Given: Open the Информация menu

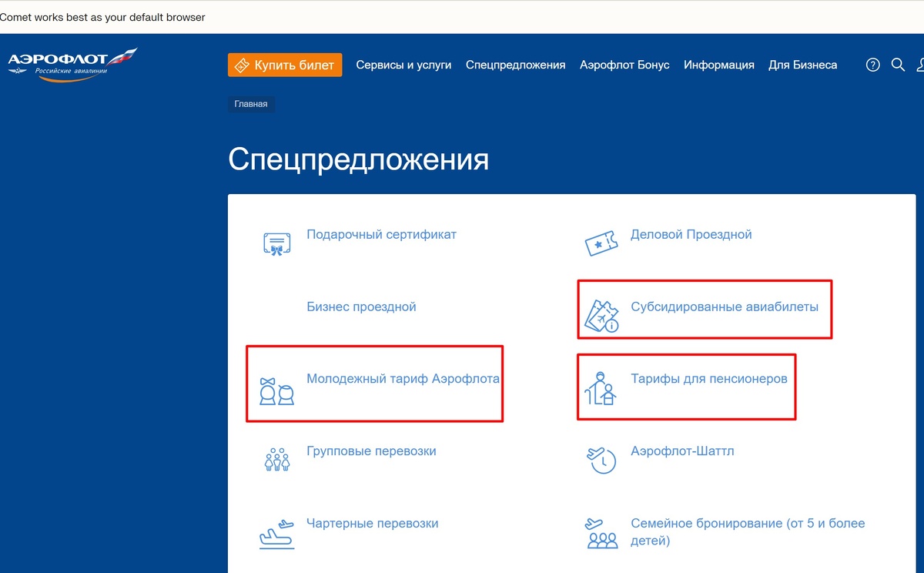Looking at the screenshot, I should (x=719, y=65).
